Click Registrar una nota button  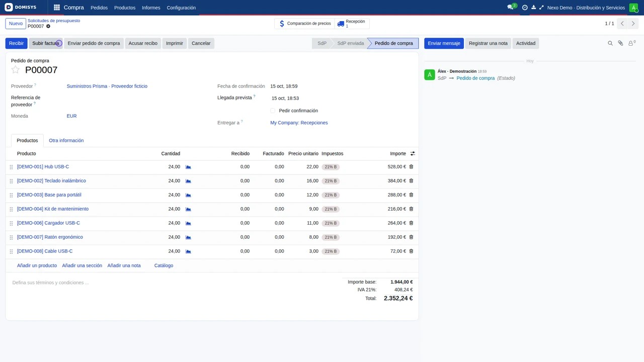[x=488, y=43]
